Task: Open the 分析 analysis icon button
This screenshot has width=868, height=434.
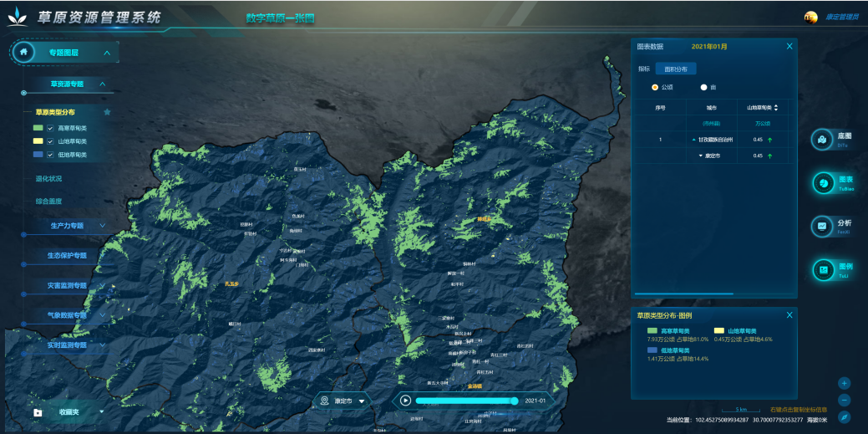Action: click(x=823, y=226)
